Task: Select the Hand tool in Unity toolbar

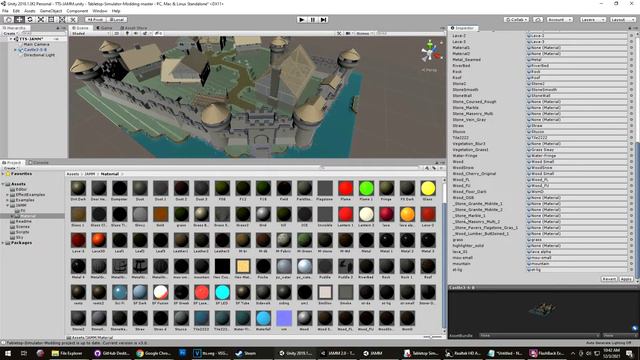Action: (x=9, y=20)
